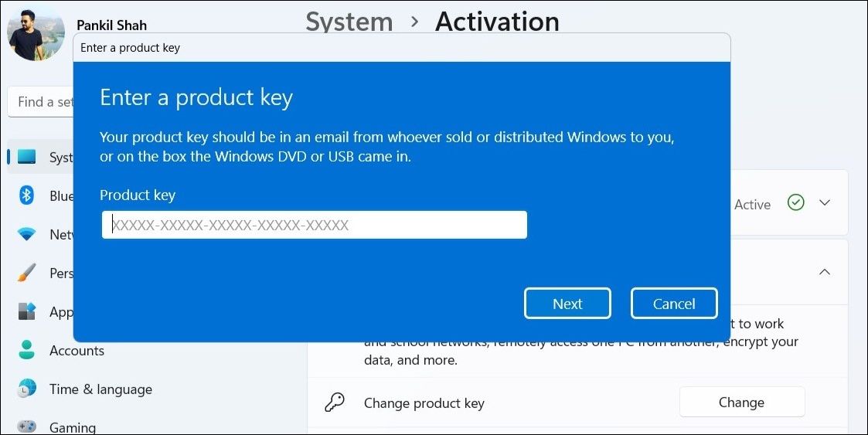Screen dimensions: 868x435
Task: Focus the Product key text field
Action: pyautogui.click(x=314, y=225)
